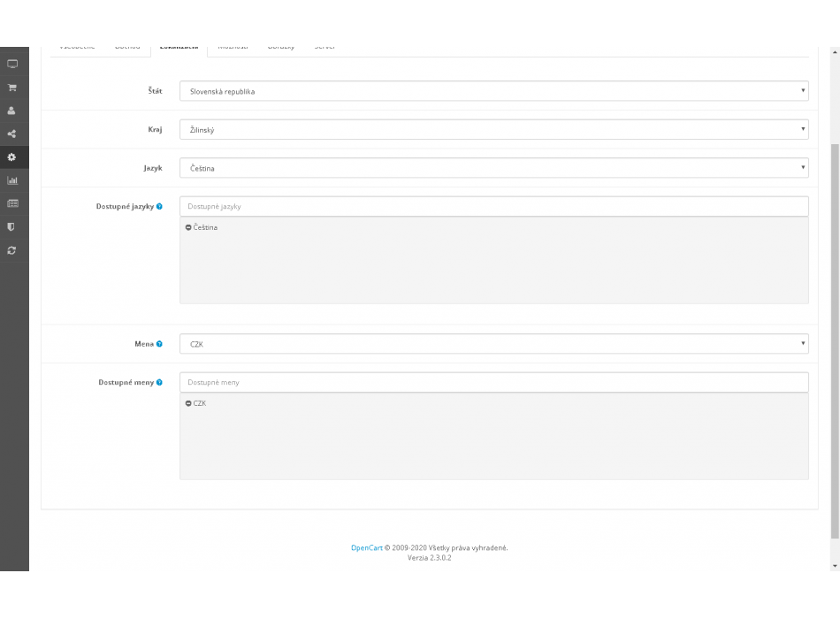Viewport: 840px width, 619px height.
Task: Click the Štát field label
Action: coord(156,91)
